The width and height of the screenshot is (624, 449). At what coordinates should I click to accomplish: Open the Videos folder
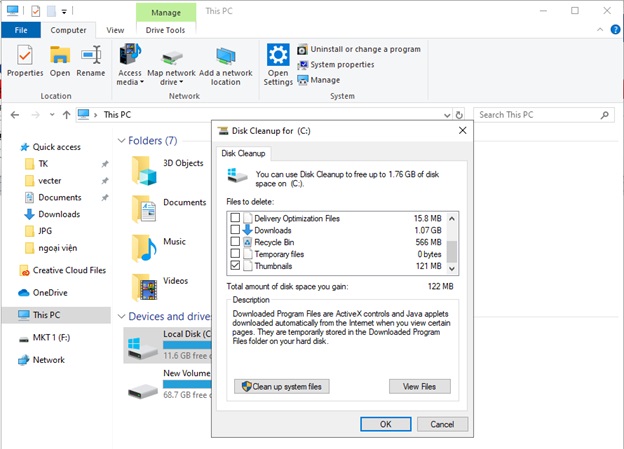pos(160,287)
